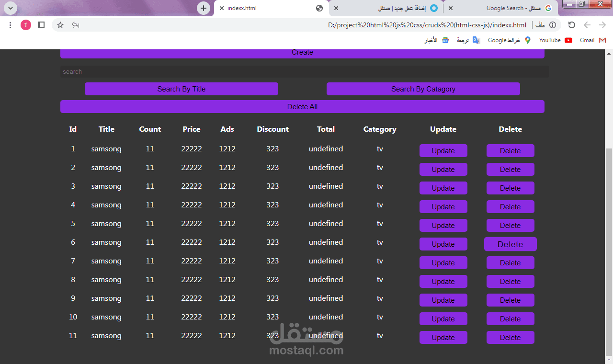
Task: Update the product with Id 11
Action: pos(443,338)
